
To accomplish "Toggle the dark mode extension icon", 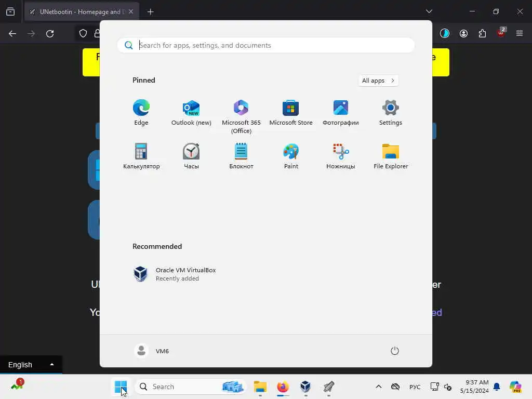I will click(x=445, y=33).
